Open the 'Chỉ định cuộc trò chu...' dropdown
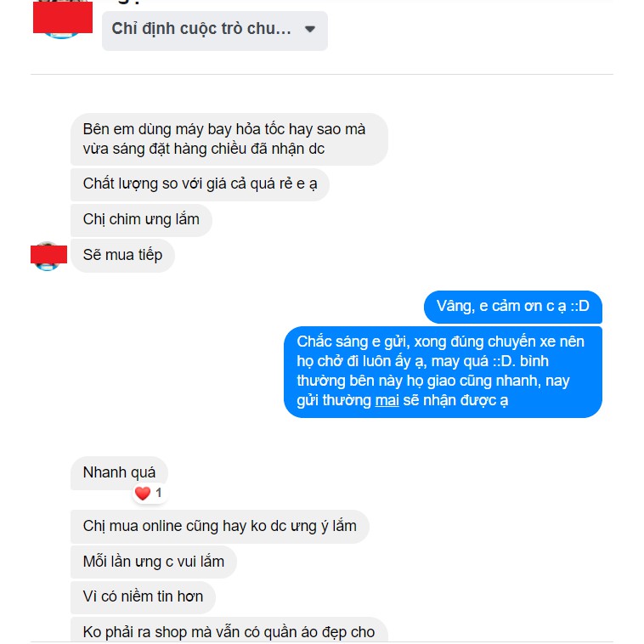Image resolution: width=644 pixels, height=644 pixels. (214, 31)
